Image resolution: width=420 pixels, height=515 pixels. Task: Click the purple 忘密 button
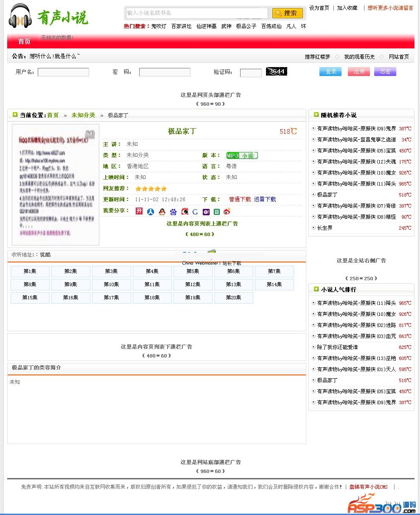[385, 72]
